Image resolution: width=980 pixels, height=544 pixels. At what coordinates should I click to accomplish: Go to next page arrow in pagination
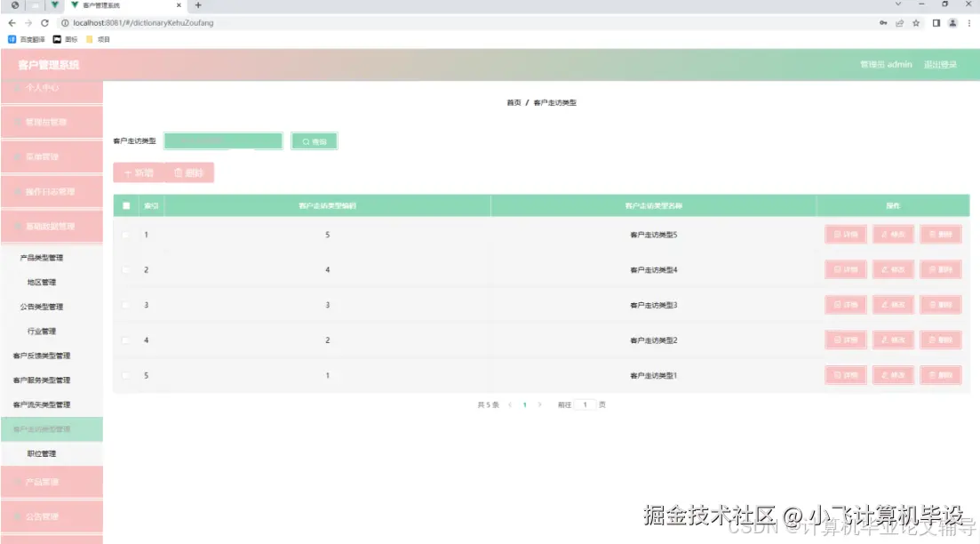coord(540,405)
